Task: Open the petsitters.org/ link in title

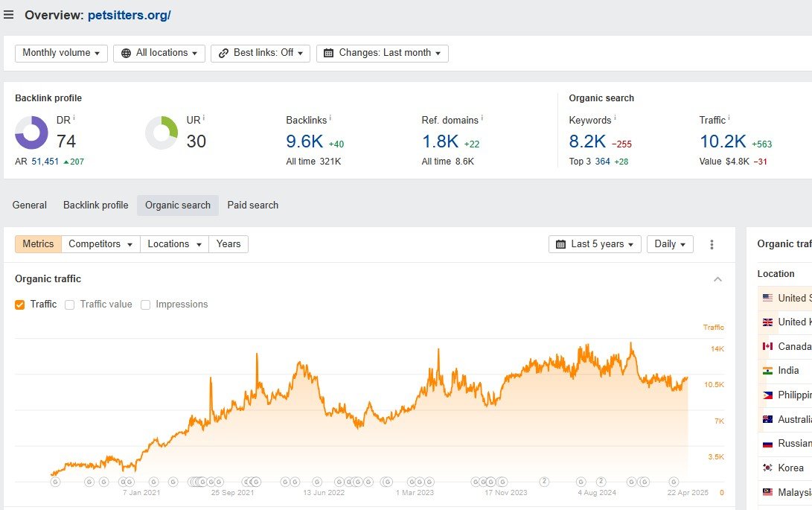Action: 130,15
